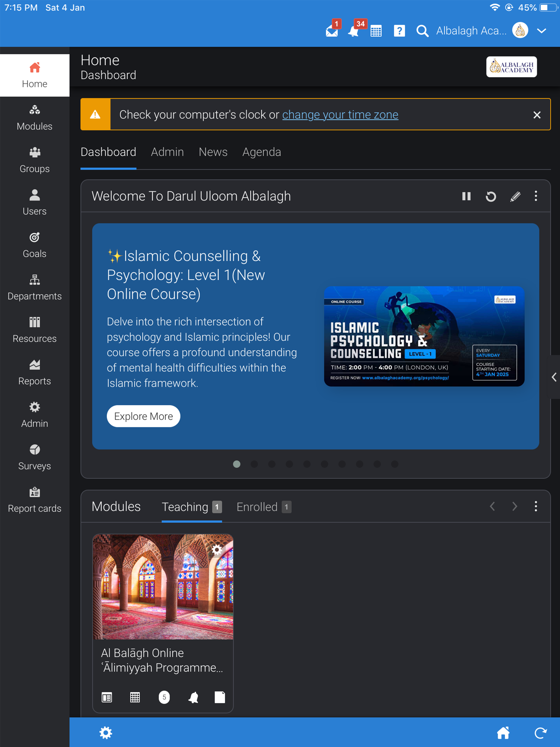Screen dimensions: 560x747
Task: Click the help question mark icon
Action: click(x=399, y=31)
